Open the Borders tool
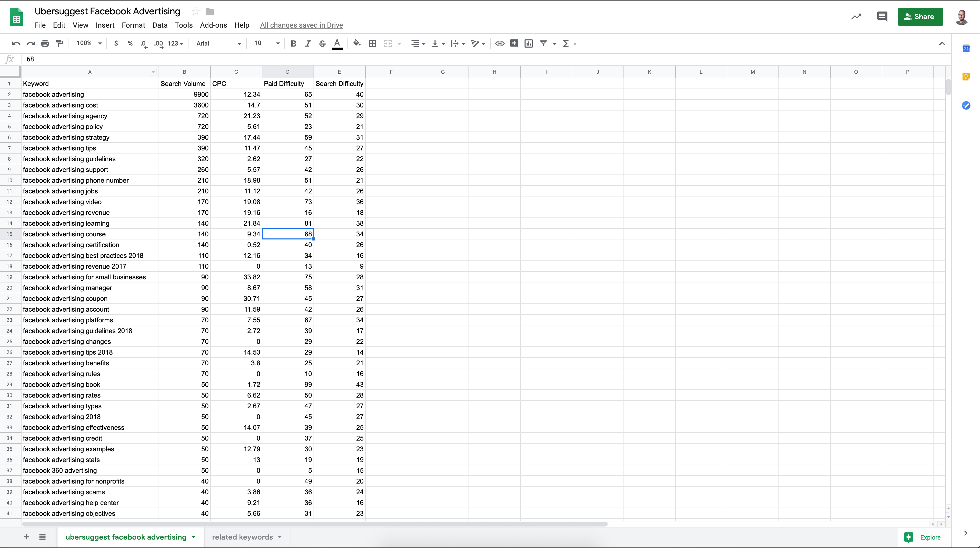 tap(372, 44)
